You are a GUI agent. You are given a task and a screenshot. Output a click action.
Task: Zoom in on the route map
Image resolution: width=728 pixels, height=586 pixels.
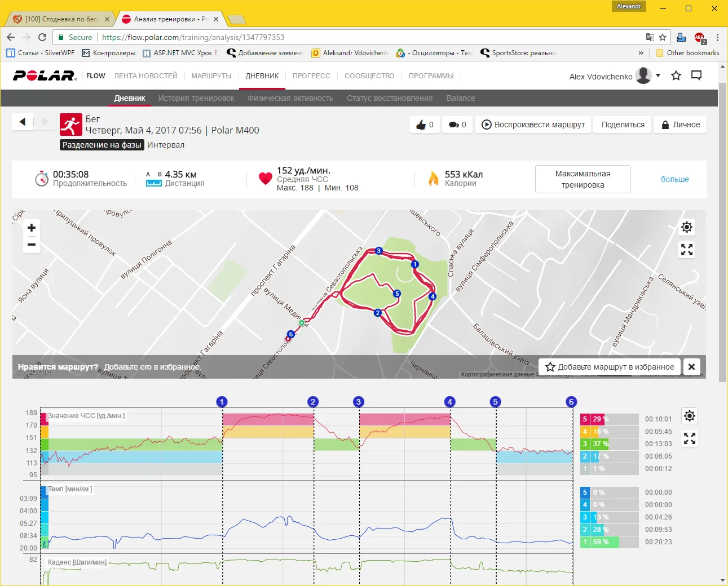(32, 228)
